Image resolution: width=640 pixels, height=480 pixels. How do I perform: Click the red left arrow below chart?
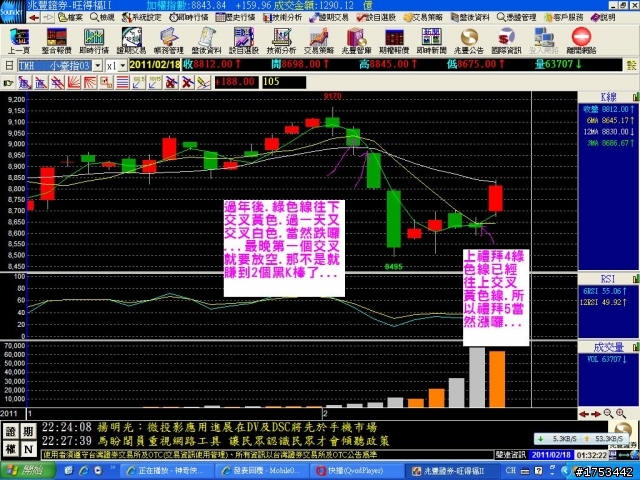(584, 414)
